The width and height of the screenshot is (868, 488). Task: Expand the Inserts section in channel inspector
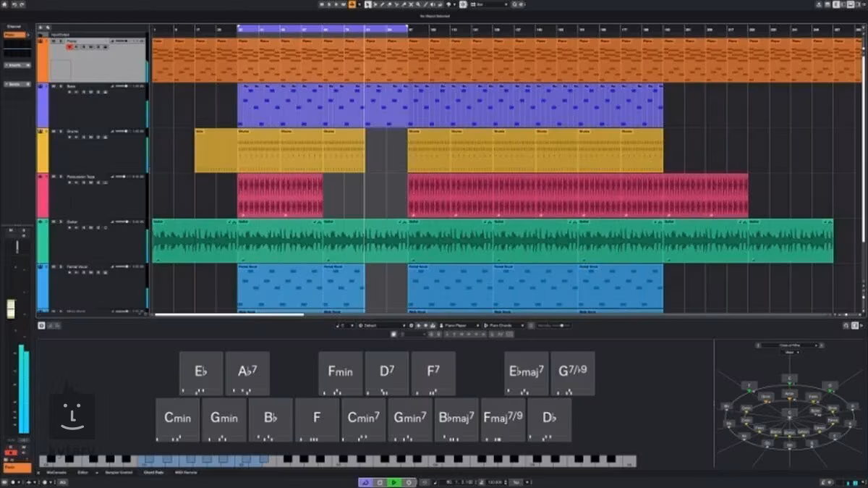(17, 65)
